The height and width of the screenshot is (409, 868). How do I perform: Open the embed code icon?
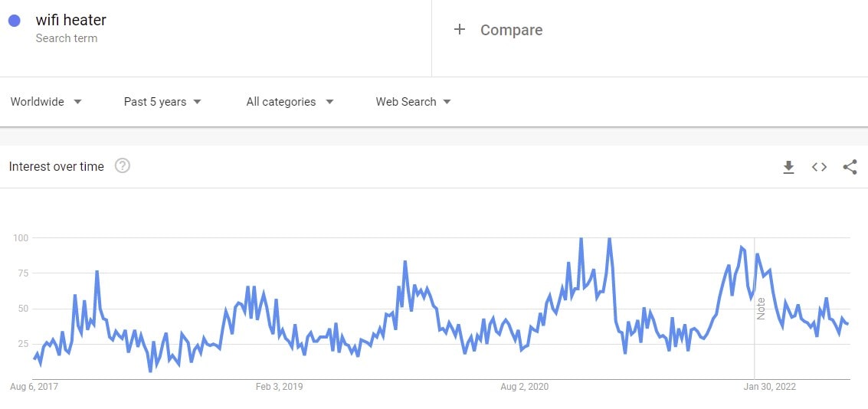point(819,167)
